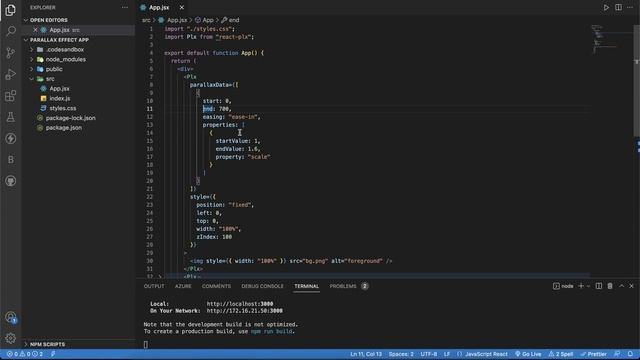This screenshot has width=640, height=360.
Task: Kill terminal with the trash icon
Action: pyautogui.click(x=610, y=286)
